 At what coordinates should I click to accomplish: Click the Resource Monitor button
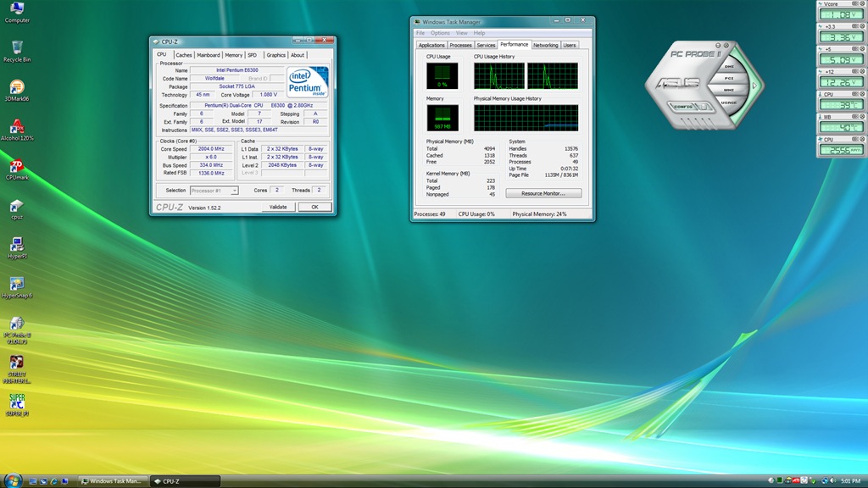pos(543,193)
